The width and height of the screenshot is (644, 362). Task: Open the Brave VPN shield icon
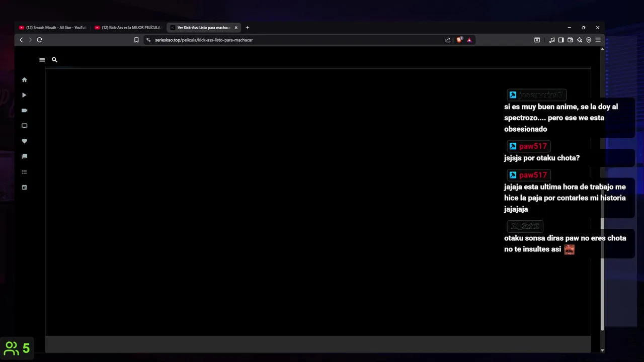589,40
